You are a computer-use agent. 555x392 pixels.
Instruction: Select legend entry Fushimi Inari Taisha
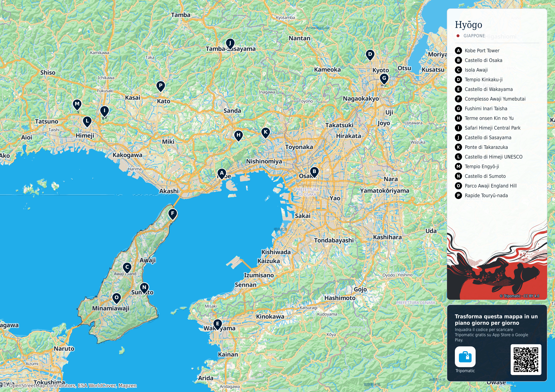481,109
